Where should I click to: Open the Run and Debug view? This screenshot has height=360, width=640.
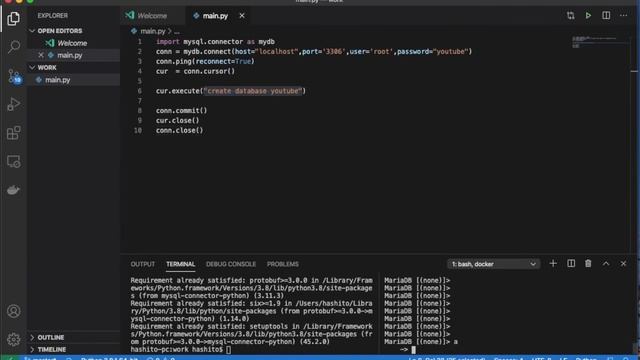point(13,104)
